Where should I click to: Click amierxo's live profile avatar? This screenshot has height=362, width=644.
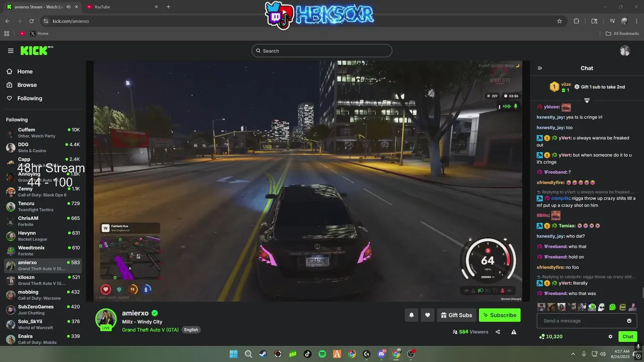coord(106,319)
